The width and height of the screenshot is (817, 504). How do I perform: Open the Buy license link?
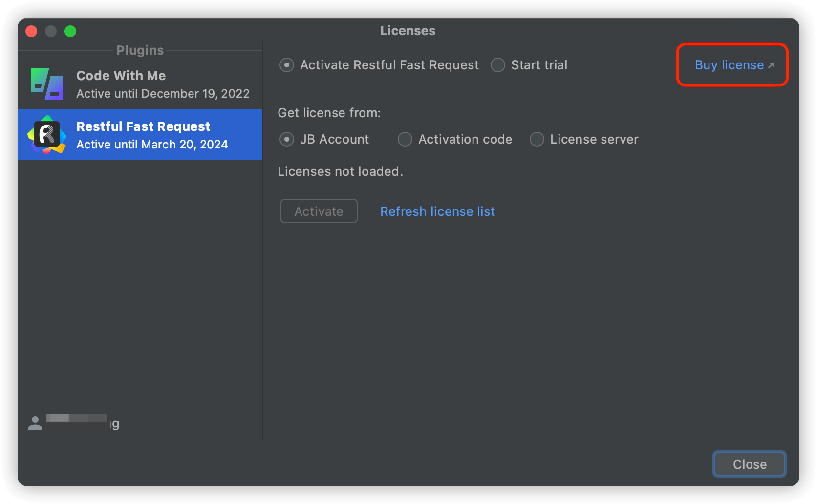pyautogui.click(x=729, y=65)
